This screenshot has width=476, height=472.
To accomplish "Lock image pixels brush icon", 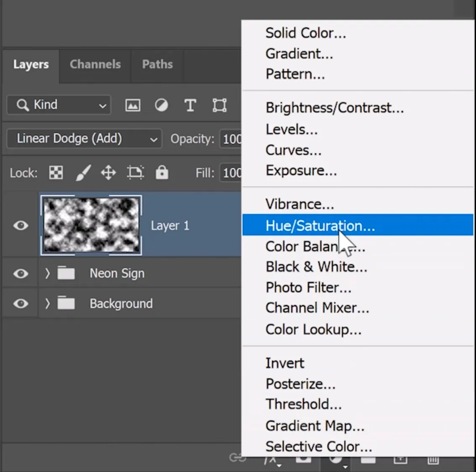I will coord(83,172).
